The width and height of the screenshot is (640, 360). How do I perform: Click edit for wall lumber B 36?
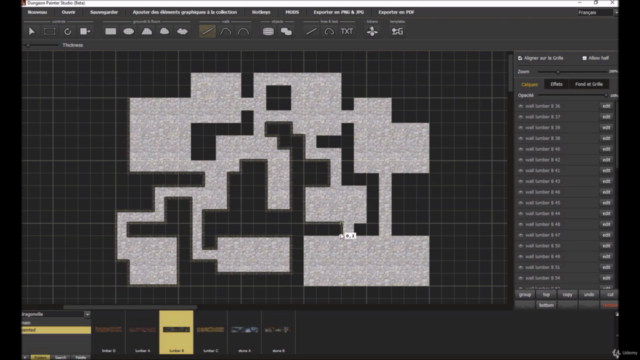606,106
